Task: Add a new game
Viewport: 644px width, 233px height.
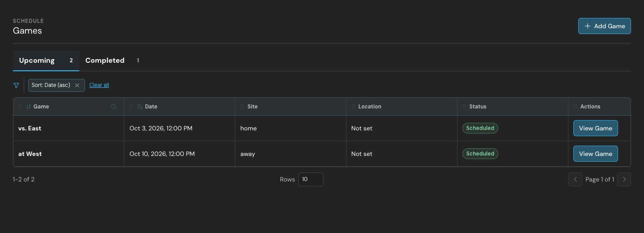Action: pos(605,26)
